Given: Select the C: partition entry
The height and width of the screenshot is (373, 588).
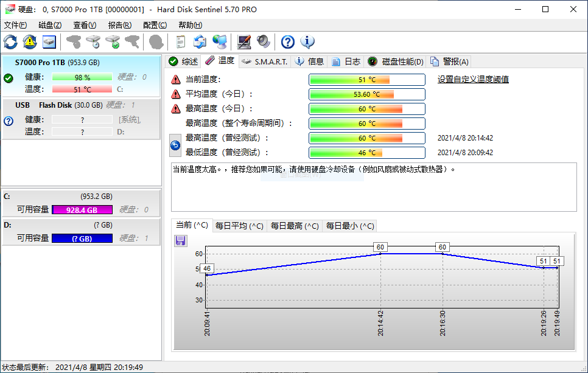Looking at the screenshot, I should (82, 203).
